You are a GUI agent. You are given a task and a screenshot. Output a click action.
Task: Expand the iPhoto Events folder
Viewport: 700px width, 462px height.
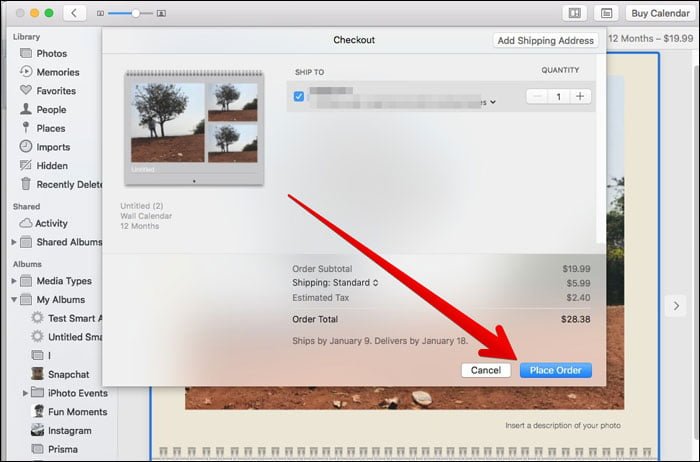point(25,393)
